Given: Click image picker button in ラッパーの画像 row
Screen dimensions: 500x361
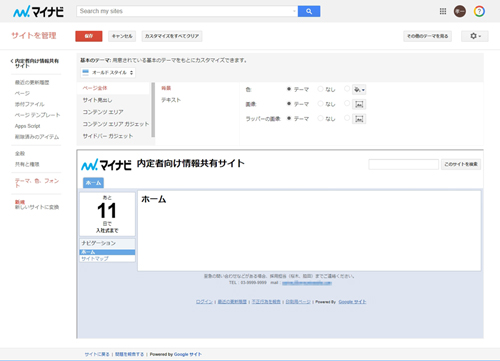Looking at the screenshot, I should (359, 119).
